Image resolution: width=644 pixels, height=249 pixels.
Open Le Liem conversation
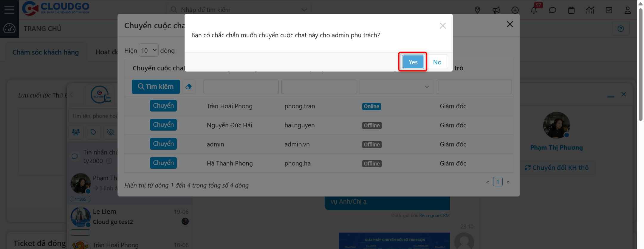click(130, 221)
